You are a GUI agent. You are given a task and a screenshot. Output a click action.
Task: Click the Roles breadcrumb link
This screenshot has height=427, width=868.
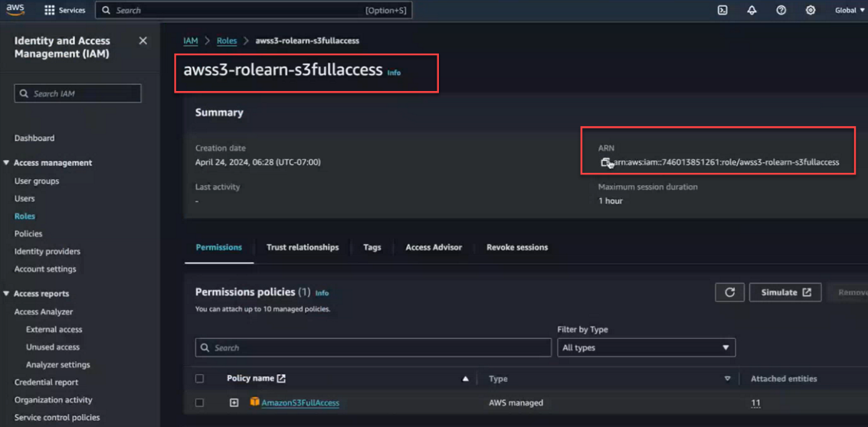(x=227, y=41)
